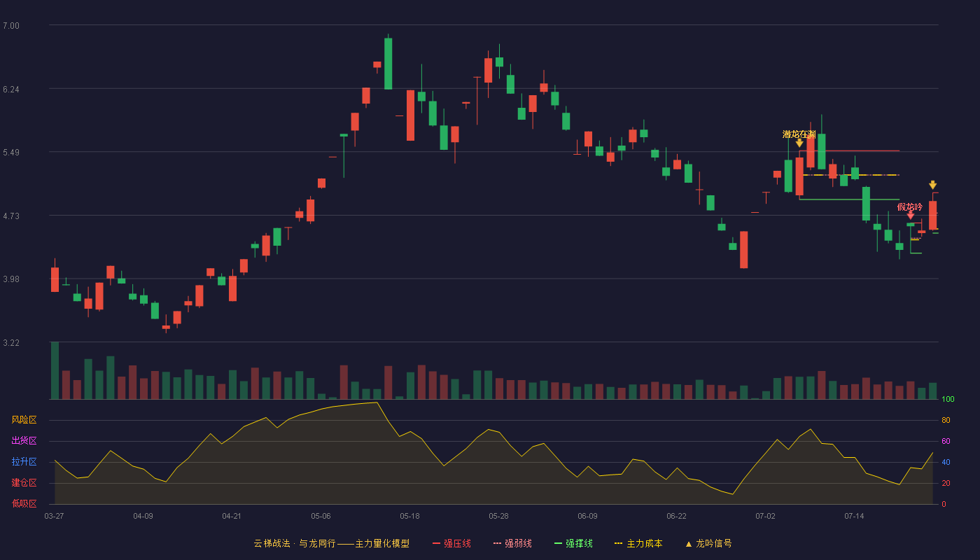The image size is (980, 560).
Task: Toggle the 强弱线 legend entry
Action: pos(512,543)
